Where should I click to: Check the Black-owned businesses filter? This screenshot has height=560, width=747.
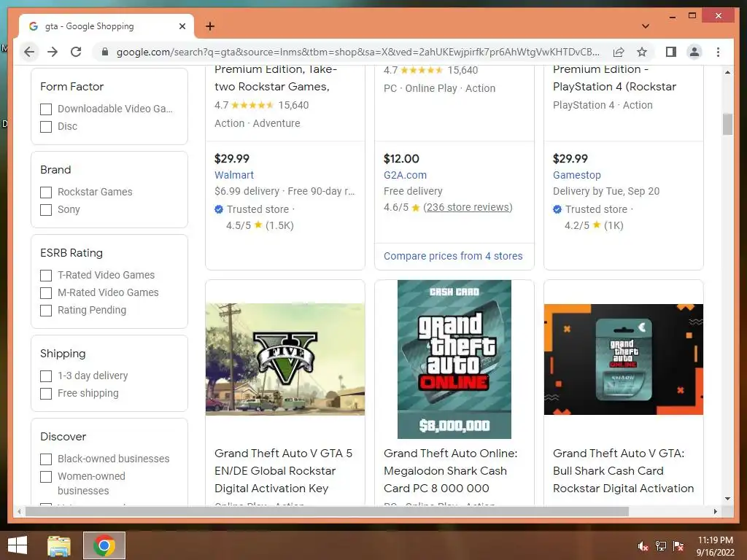click(x=46, y=459)
